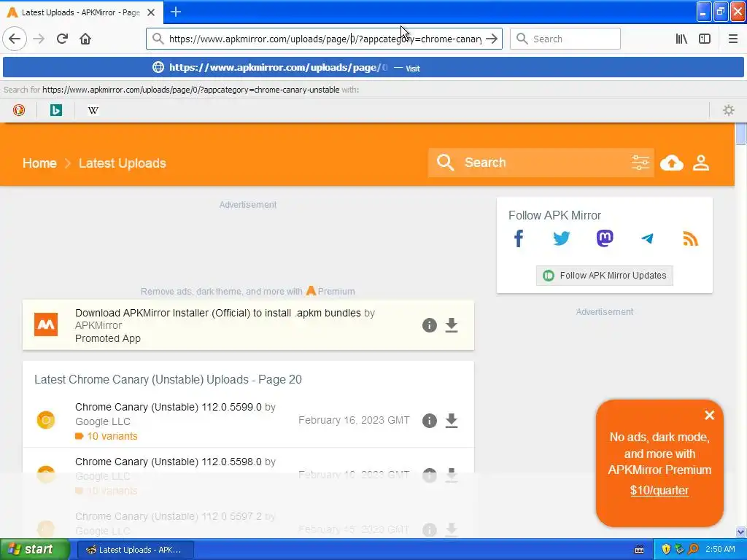Open APK Mirror's Mastodon page
Image resolution: width=747 pixels, height=560 pixels.
(605, 238)
